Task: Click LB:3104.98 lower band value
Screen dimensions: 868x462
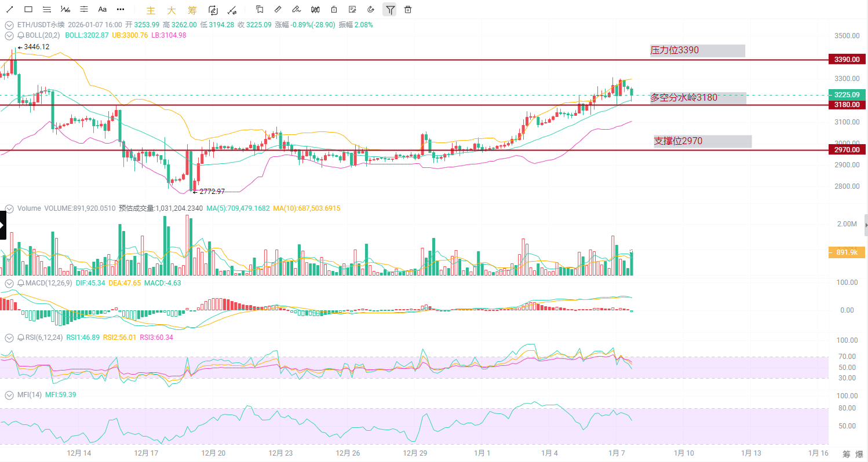Action: (169, 35)
